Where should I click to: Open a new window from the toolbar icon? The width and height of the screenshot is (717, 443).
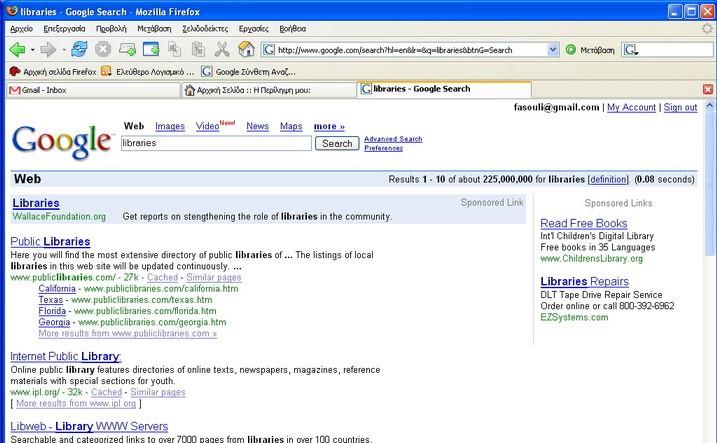pyautogui.click(x=151, y=49)
